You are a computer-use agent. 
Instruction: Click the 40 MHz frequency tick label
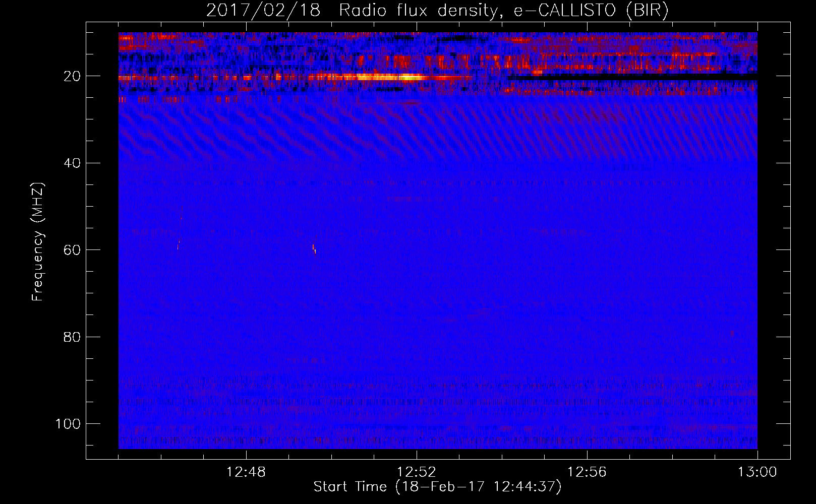coord(72,163)
